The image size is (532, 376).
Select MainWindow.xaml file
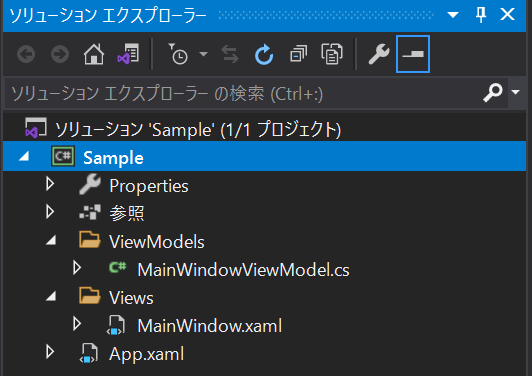[210, 326]
